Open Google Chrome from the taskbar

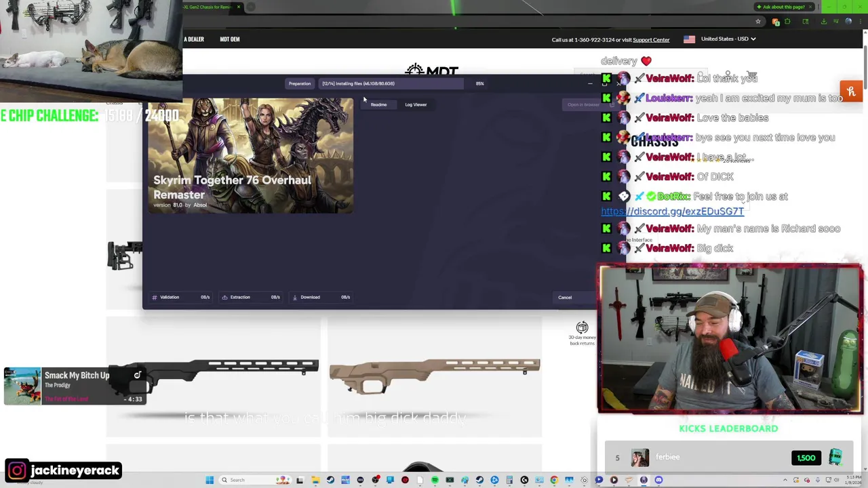pos(554,480)
